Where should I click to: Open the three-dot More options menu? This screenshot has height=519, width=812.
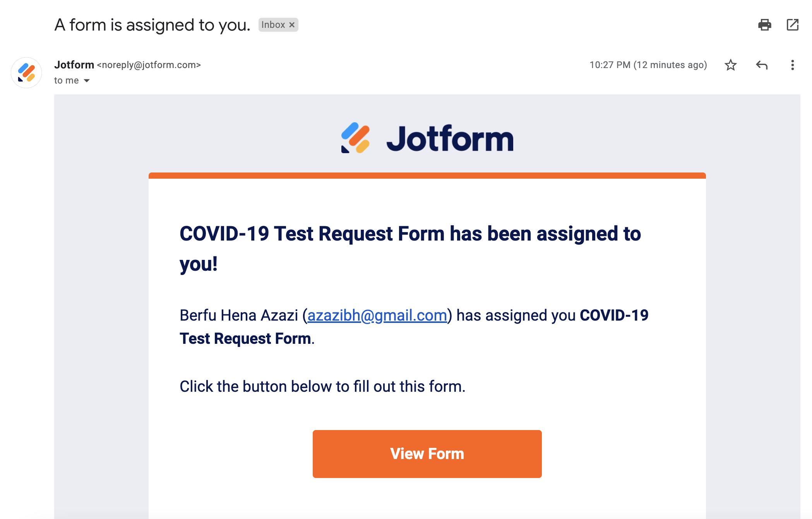[x=792, y=65]
